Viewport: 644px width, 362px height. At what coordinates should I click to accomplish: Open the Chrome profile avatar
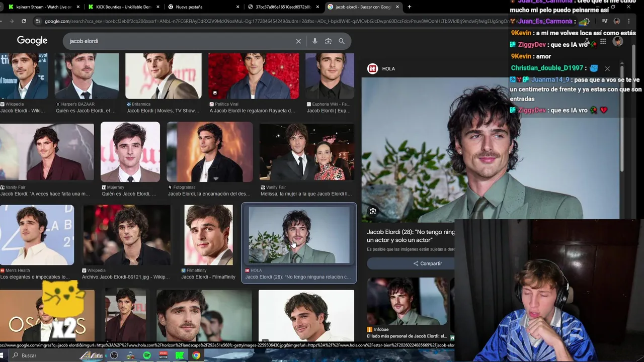coord(617,21)
